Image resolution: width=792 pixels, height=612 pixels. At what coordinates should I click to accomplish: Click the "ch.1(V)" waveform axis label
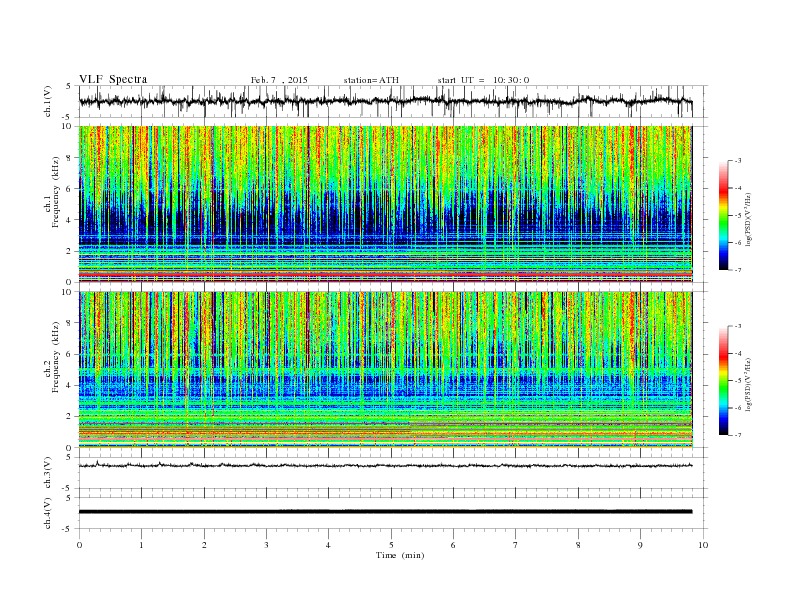pos(48,101)
